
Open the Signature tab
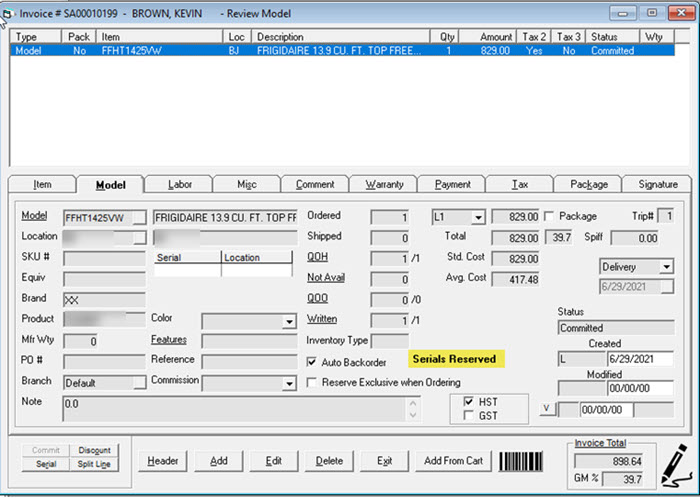[x=658, y=184]
